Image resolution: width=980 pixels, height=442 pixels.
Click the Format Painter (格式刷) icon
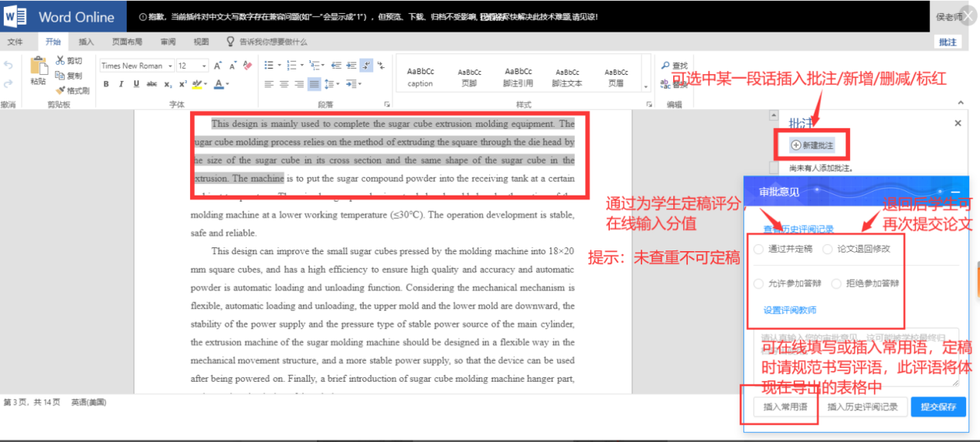(73, 90)
